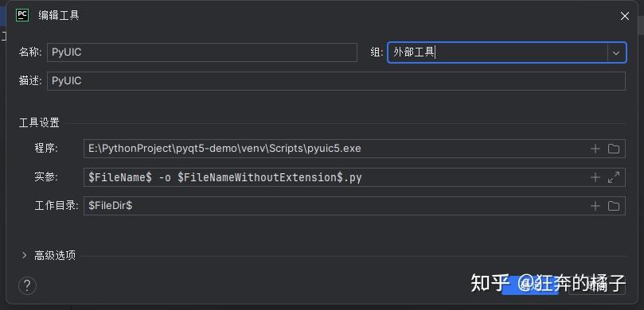Click into the 组 combo box showing 外部工具
The width and height of the screenshot is (644, 310).
pos(498,52)
